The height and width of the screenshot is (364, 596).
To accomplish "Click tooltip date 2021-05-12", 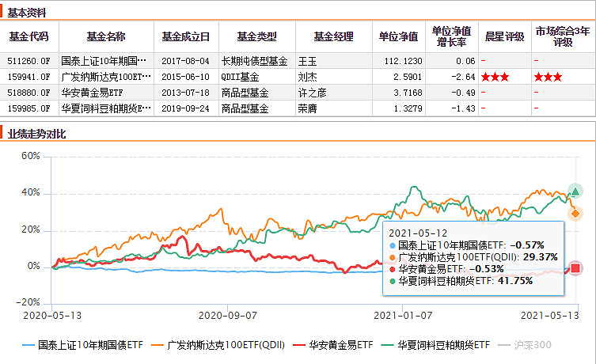I will click(x=418, y=233).
